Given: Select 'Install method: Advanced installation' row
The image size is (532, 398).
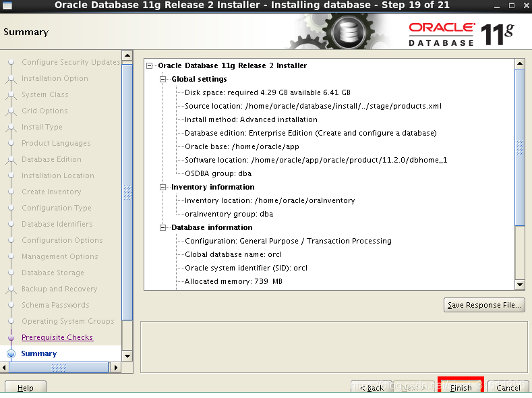Looking at the screenshot, I should pyautogui.click(x=251, y=120).
